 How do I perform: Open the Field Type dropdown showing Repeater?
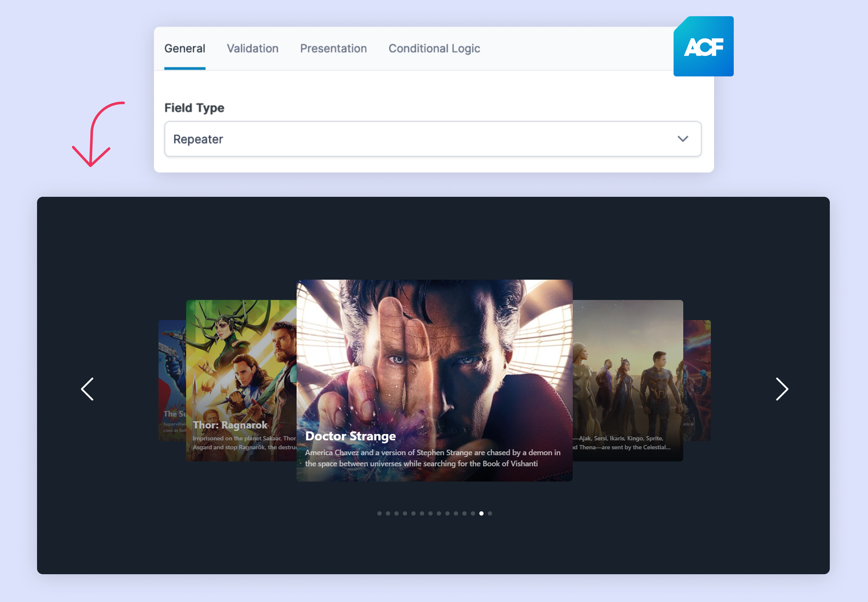433,139
